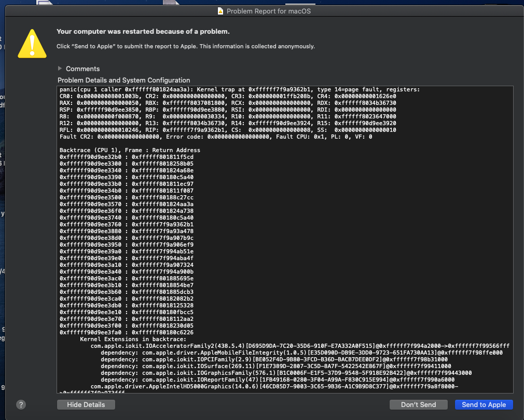Screen dimensions: 524x420
Task: Click backtrace row ending in '0xffffff7f9a907324'
Action: pyautogui.click(x=127, y=265)
